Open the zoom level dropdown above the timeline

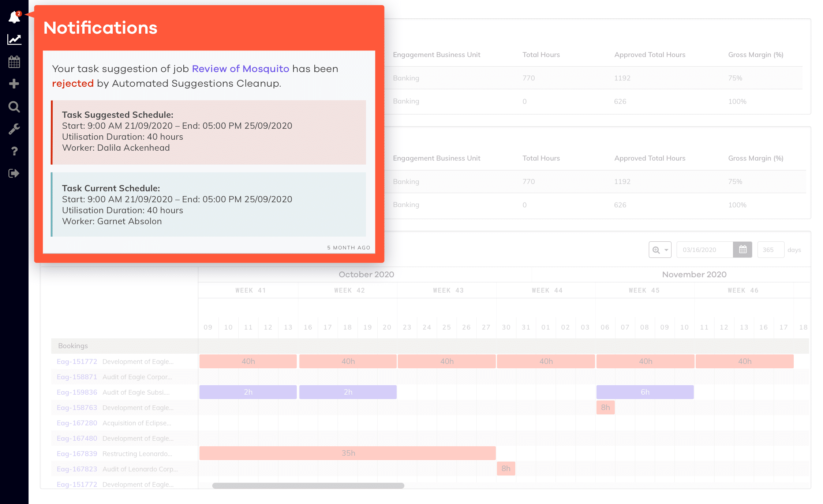pyautogui.click(x=660, y=249)
